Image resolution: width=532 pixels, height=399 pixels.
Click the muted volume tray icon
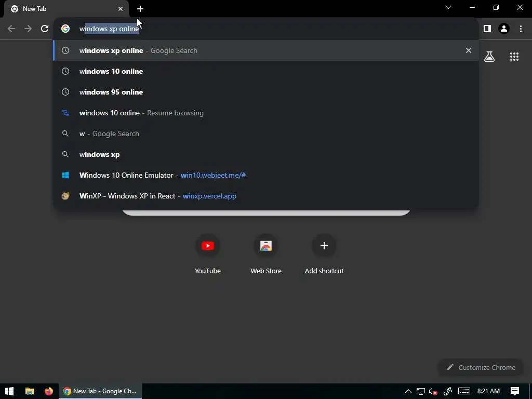point(433,391)
